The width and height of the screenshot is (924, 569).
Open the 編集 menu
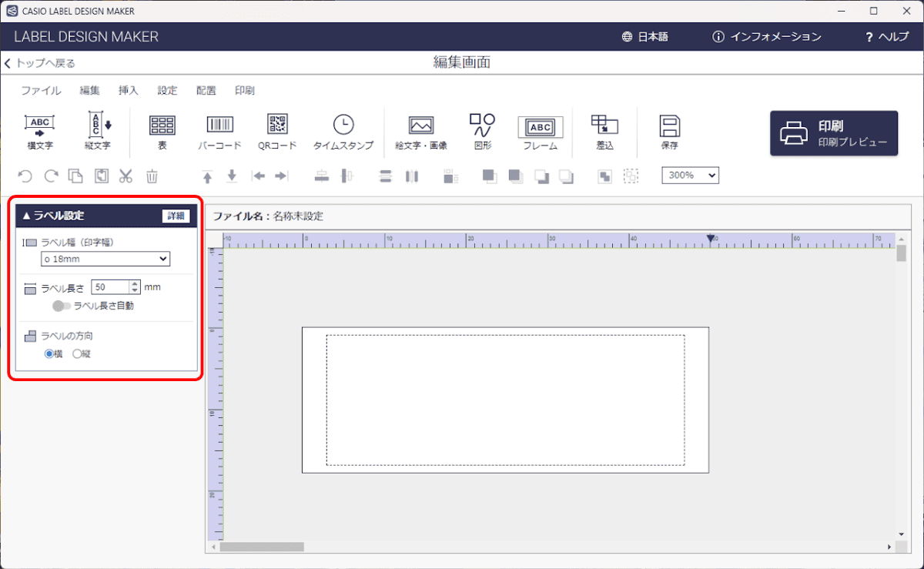coord(90,90)
